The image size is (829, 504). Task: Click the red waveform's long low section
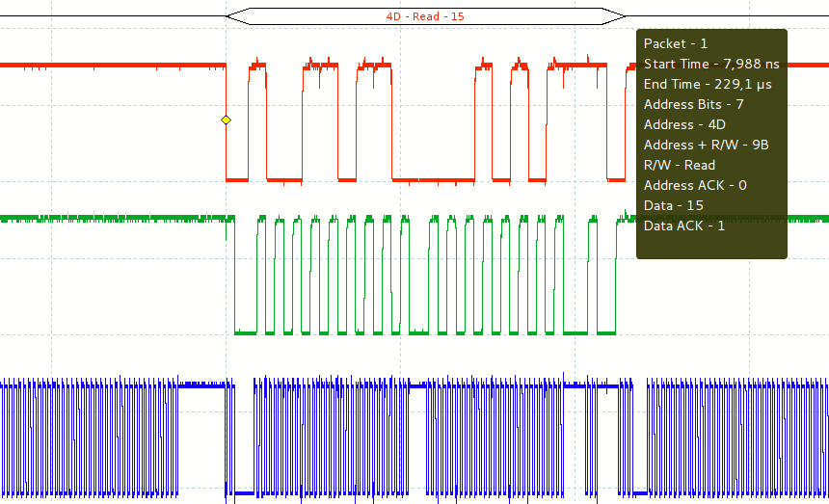tap(434, 180)
